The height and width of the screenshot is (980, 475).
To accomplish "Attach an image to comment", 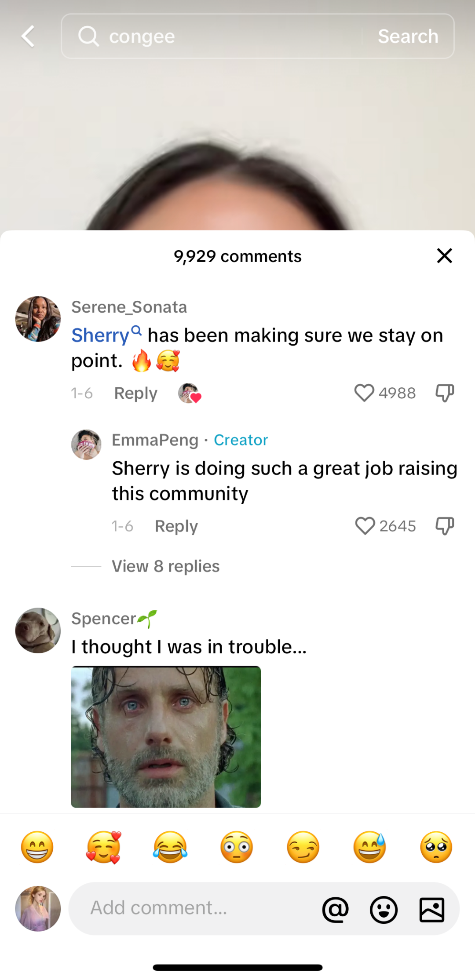I will 432,909.
